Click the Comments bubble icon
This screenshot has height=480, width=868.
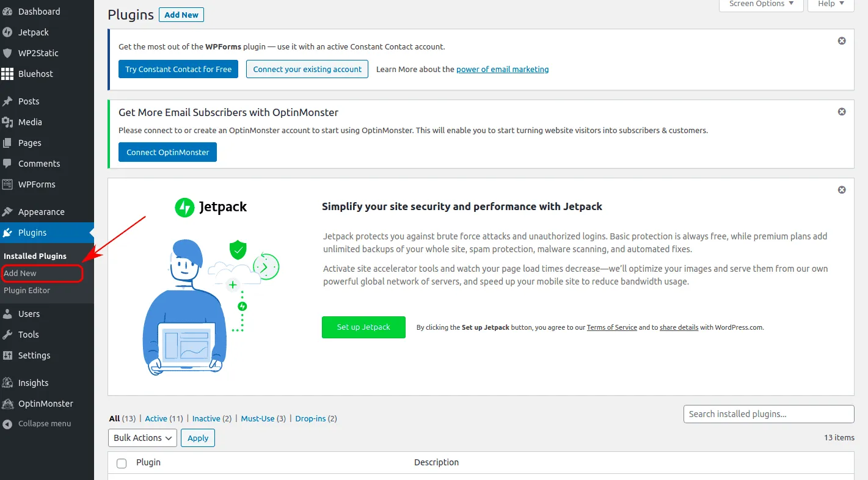(x=7, y=164)
